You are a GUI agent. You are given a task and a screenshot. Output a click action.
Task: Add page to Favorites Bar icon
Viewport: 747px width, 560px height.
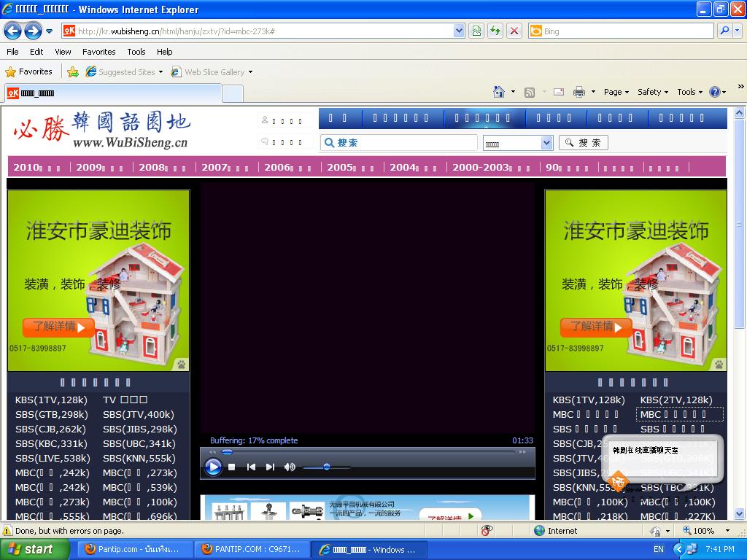pos(73,72)
